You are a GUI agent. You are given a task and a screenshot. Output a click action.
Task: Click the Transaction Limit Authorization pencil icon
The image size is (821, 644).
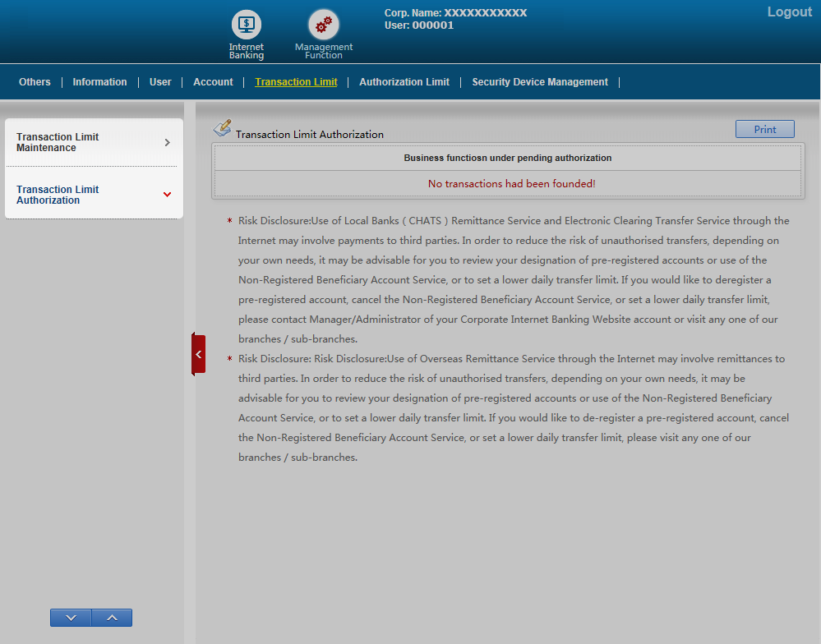pyautogui.click(x=222, y=129)
